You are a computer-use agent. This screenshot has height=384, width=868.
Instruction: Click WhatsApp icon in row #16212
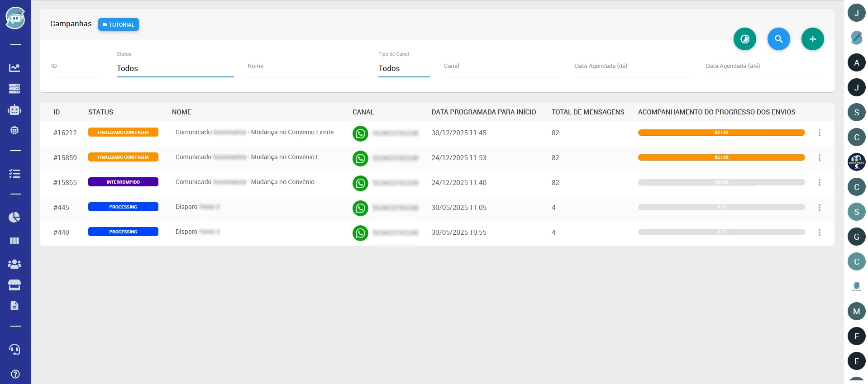(x=360, y=133)
